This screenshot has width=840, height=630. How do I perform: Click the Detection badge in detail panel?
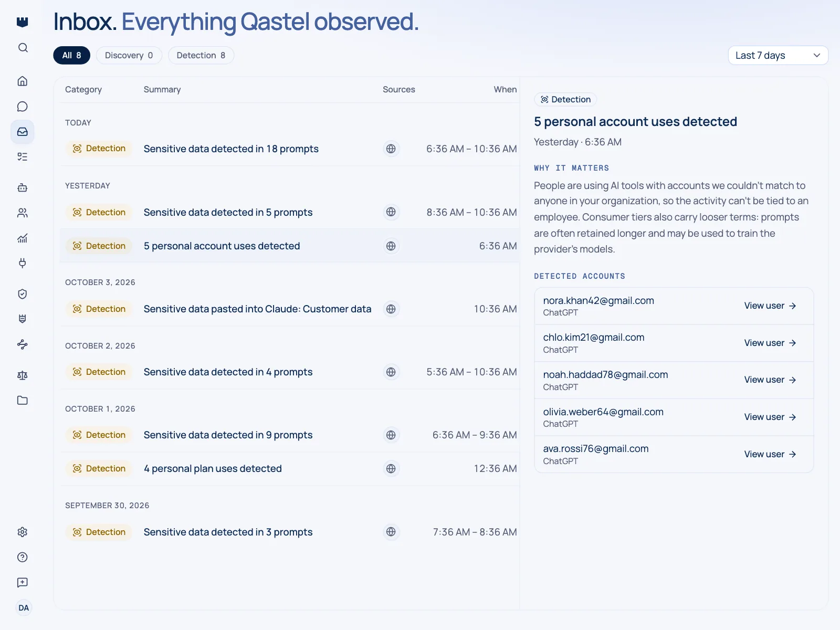565,99
